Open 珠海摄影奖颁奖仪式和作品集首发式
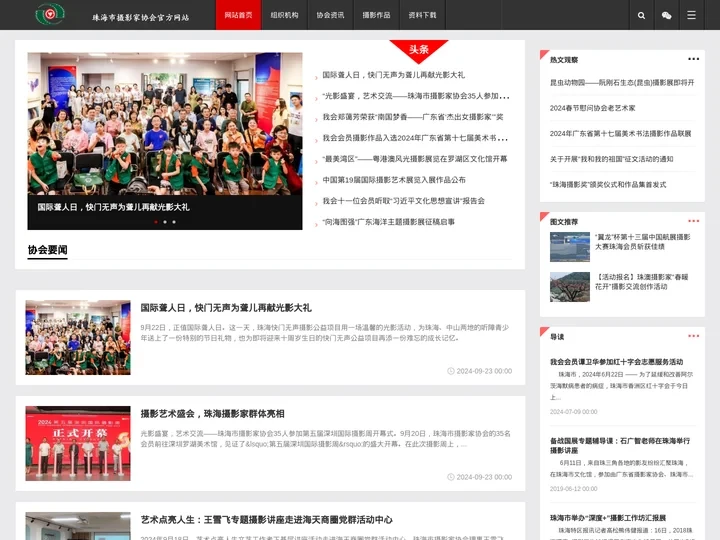The image size is (720, 540). [608, 185]
